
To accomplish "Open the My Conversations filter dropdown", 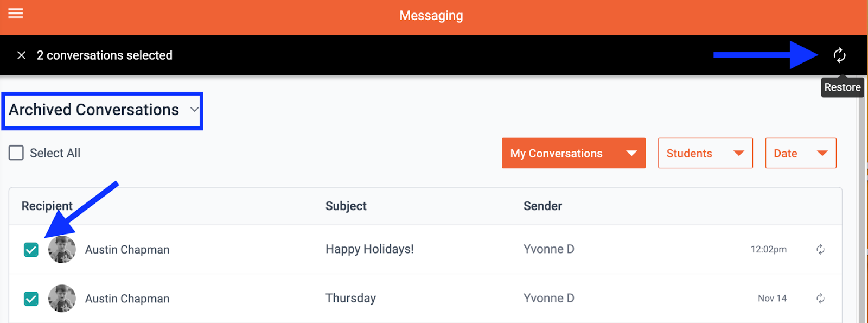I will [x=573, y=154].
